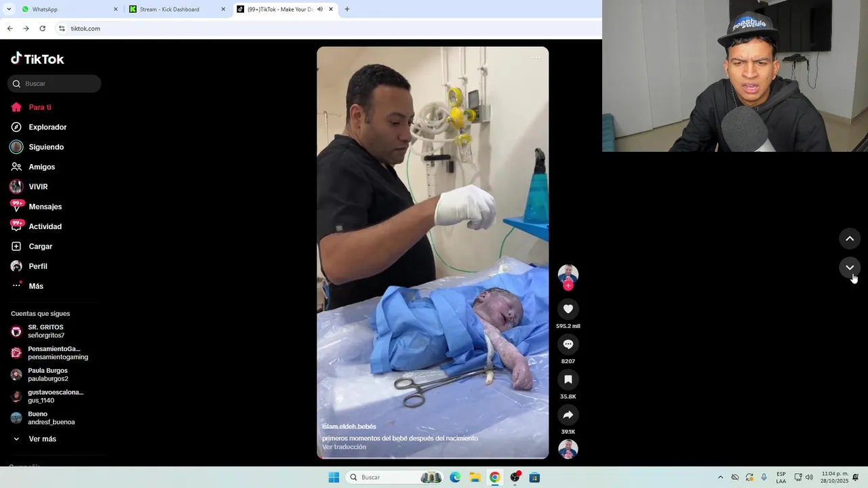Click the sound disc avatar below share
This screenshot has height=488, width=868.
click(568, 449)
